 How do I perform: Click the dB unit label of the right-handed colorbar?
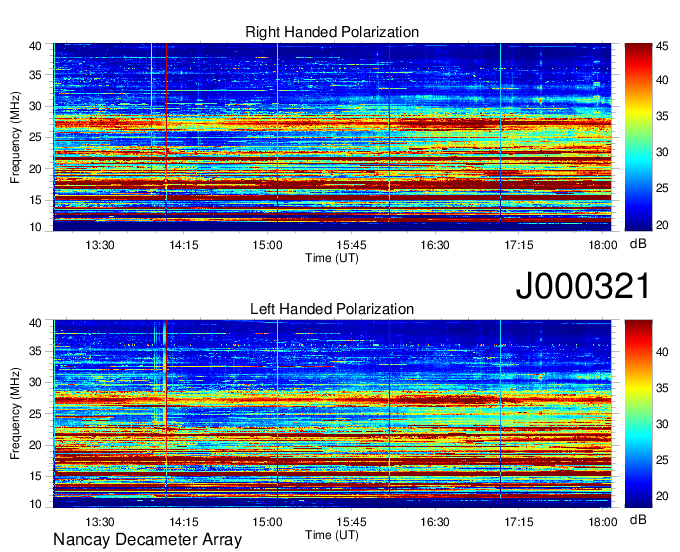point(638,244)
